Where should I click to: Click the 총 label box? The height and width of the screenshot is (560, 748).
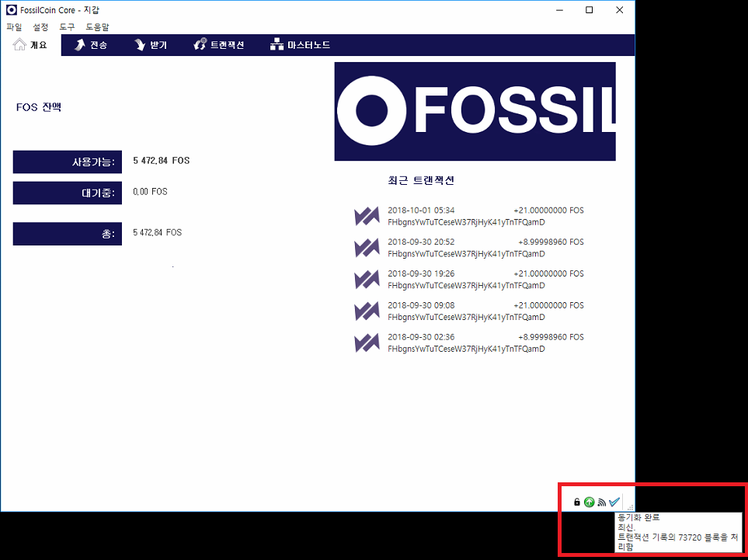[68, 234]
